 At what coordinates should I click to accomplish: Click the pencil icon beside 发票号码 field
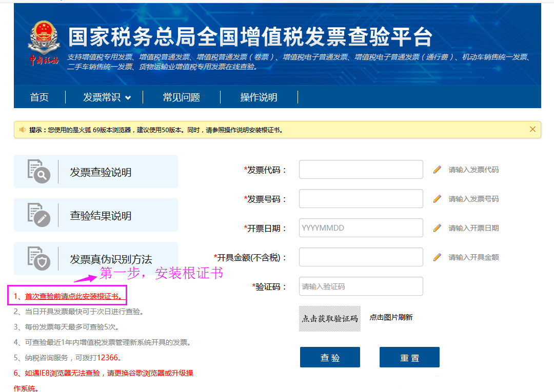437,199
